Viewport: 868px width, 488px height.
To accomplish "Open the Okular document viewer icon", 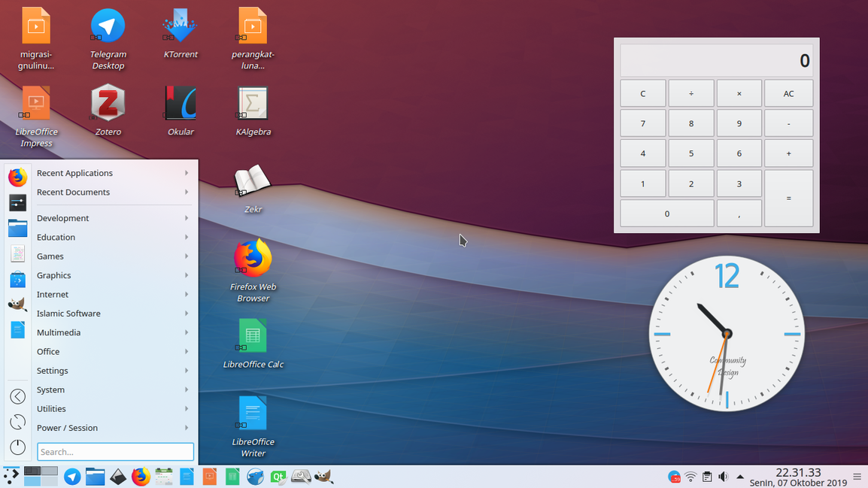I will pos(181,104).
